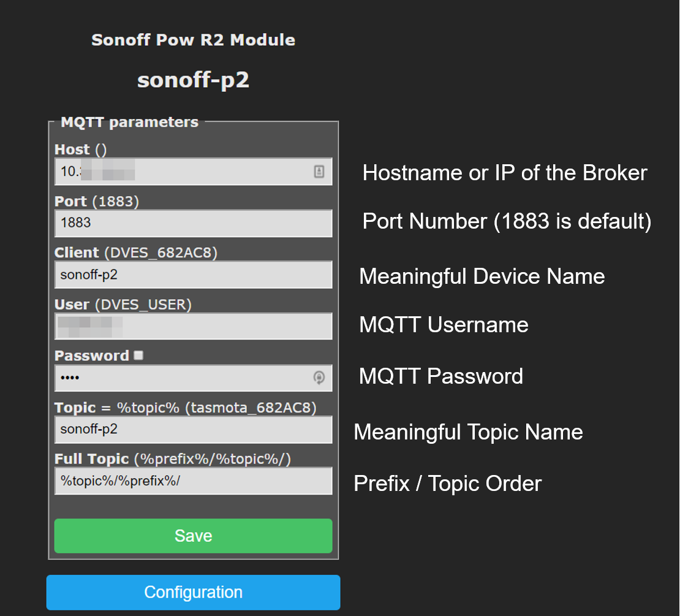Click the masked Password input field
Screen dimensions: 680x616
pos(184,378)
